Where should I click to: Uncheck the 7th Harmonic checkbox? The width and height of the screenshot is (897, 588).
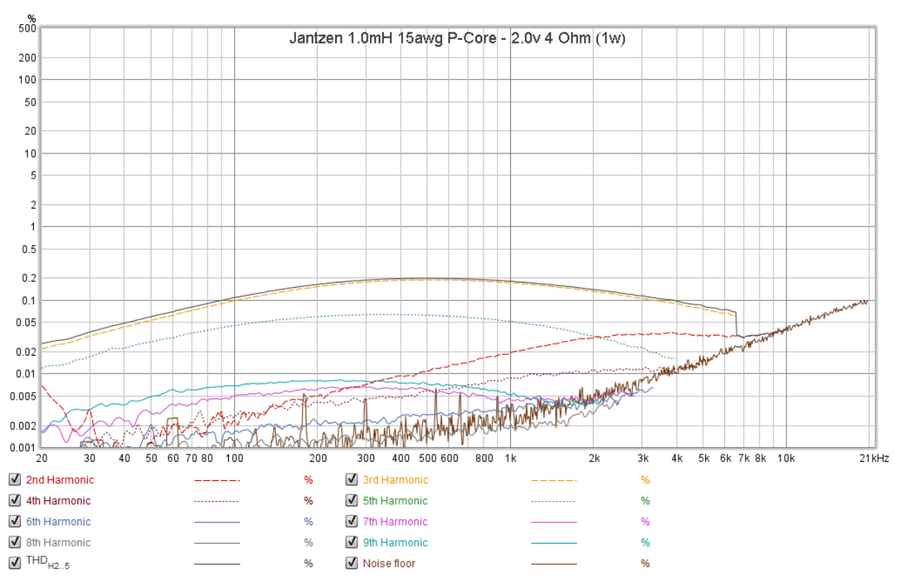click(351, 522)
